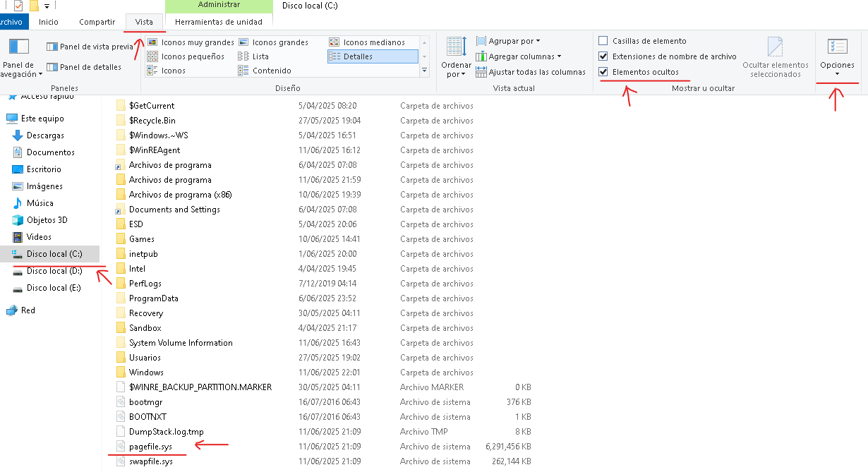Select Documents and Settings shortcut icon
The width and height of the screenshot is (868, 472).
(121, 210)
